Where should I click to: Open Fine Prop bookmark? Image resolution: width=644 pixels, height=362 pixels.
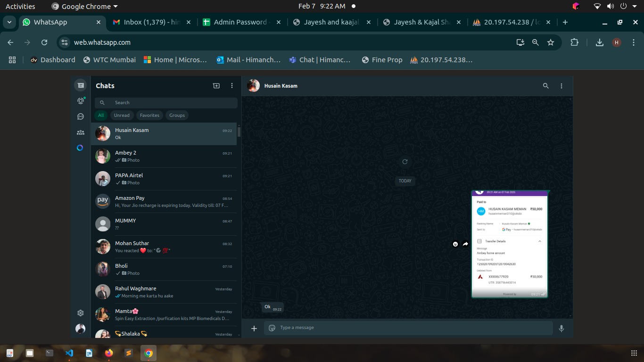(x=382, y=60)
